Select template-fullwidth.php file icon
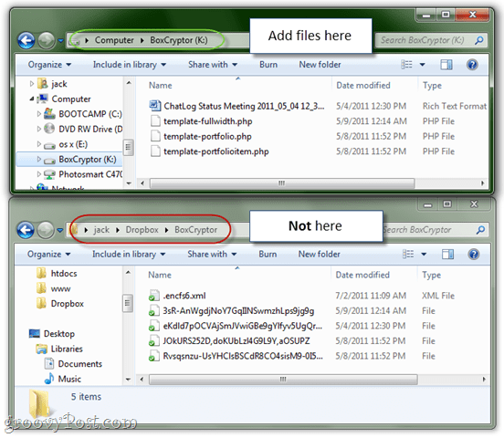Viewport: 504px width, 438px height. (x=155, y=121)
